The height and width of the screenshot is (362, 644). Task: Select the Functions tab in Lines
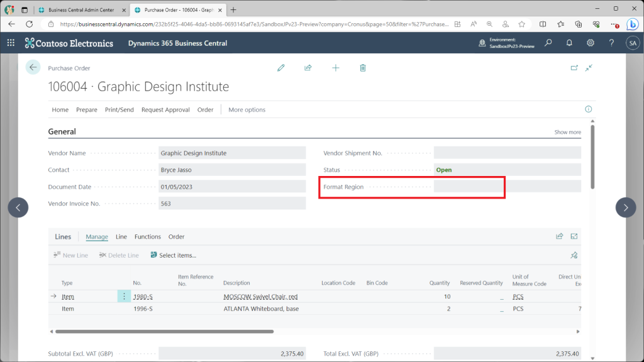(147, 236)
